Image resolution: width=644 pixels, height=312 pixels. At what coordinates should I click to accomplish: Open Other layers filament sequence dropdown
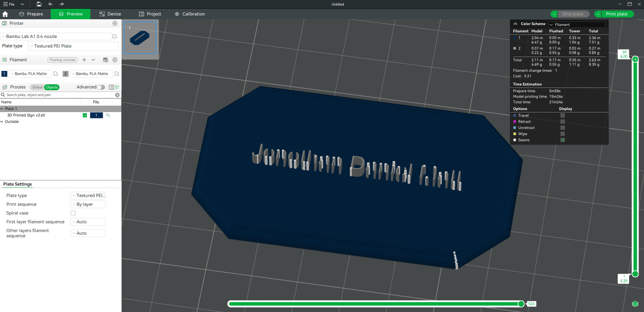coord(88,233)
